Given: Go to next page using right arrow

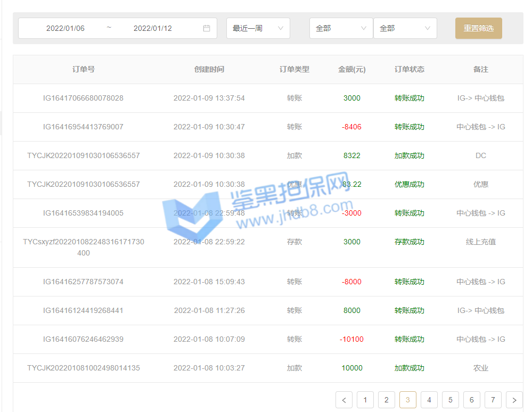Looking at the screenshot, I should tap(514, 400).
